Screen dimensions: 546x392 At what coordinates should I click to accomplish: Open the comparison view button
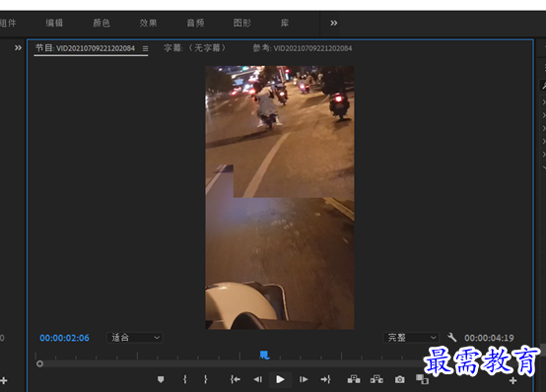pyautogui.click(x=422, y=379)
